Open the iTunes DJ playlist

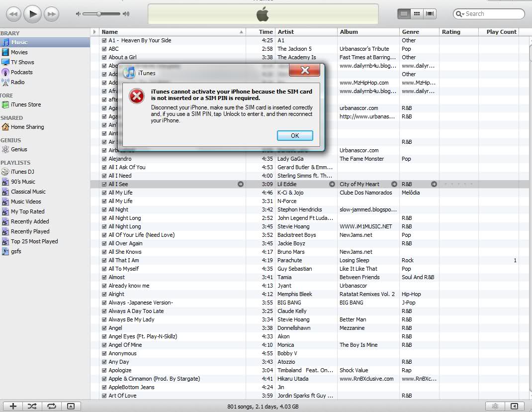click(x=45, y=172)
